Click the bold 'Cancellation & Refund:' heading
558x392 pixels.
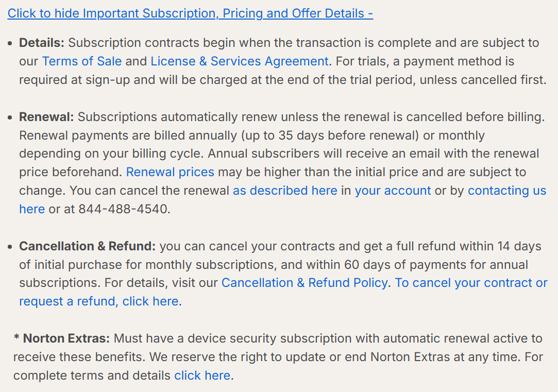point(87,246)
